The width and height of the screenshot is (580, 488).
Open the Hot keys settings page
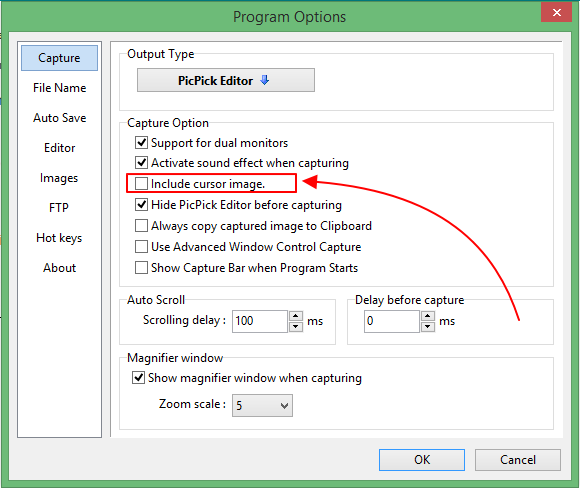click(x=60, y=238)
